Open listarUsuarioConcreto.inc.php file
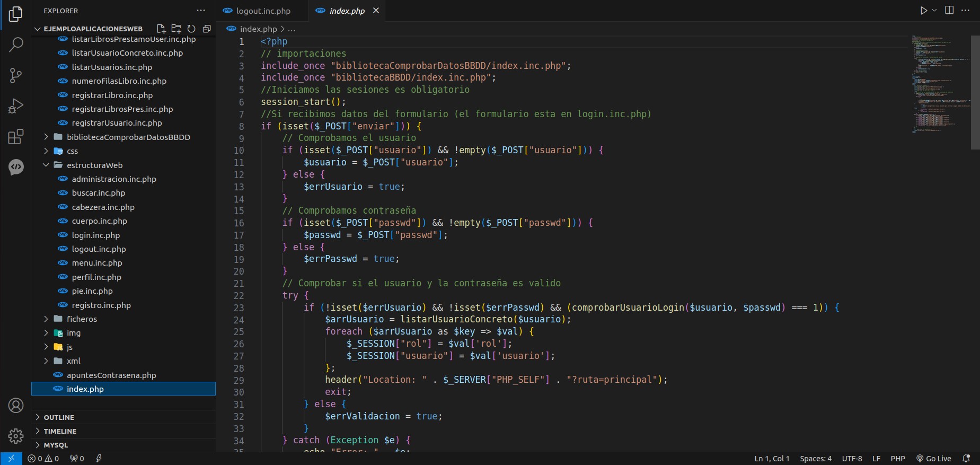Screen dimensions: 980x465 pos(123,53)
